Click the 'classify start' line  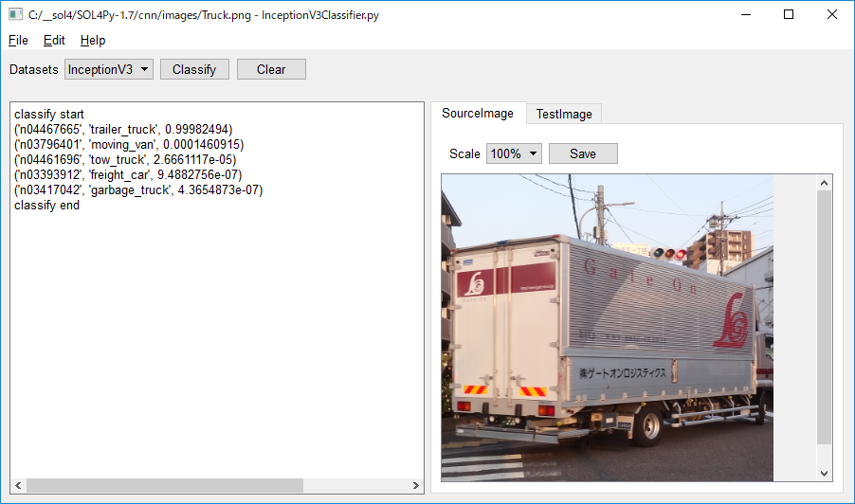[x=49, y=114]
